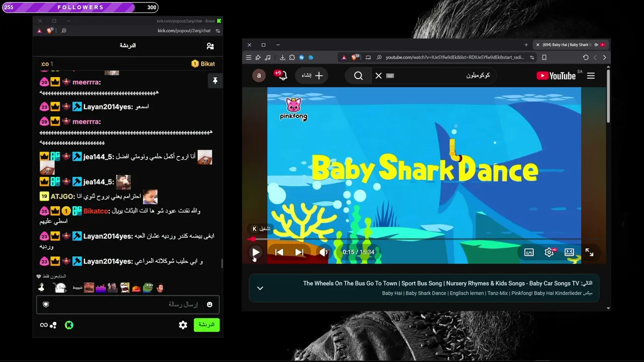Open the emoji picker in chat input

[x=209, y=304]
